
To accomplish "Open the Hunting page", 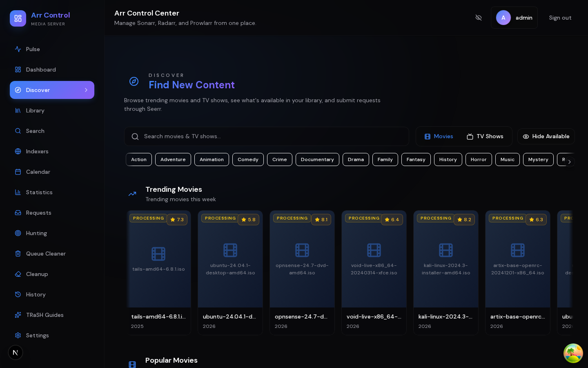I will point(52,233).
